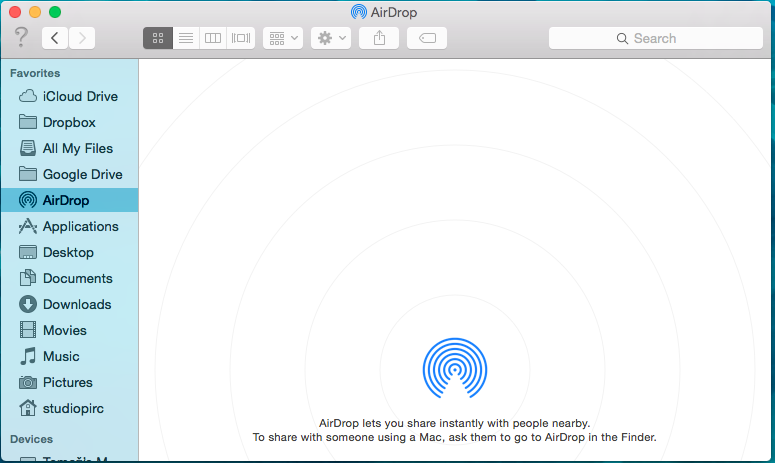Click the help question mark icon

tap(21, 38)
